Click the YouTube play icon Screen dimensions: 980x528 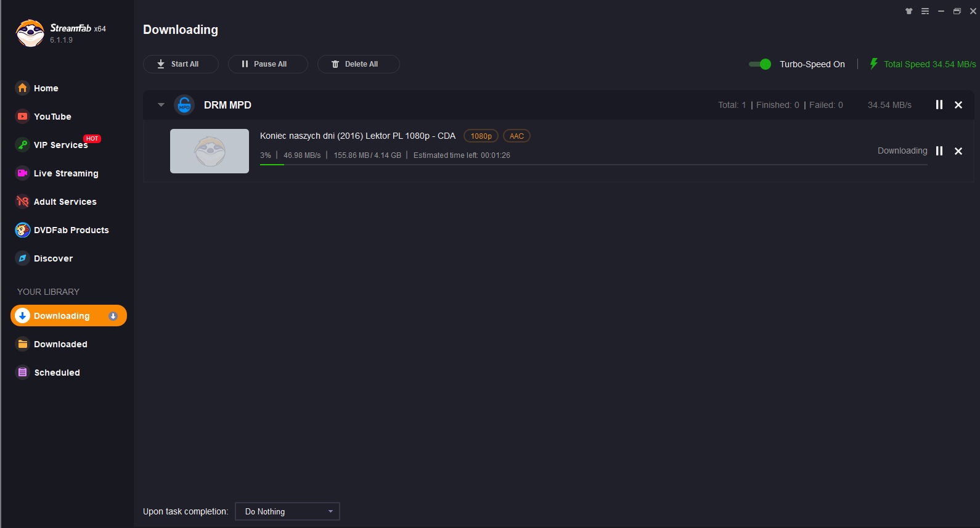[x=23, y=116]
